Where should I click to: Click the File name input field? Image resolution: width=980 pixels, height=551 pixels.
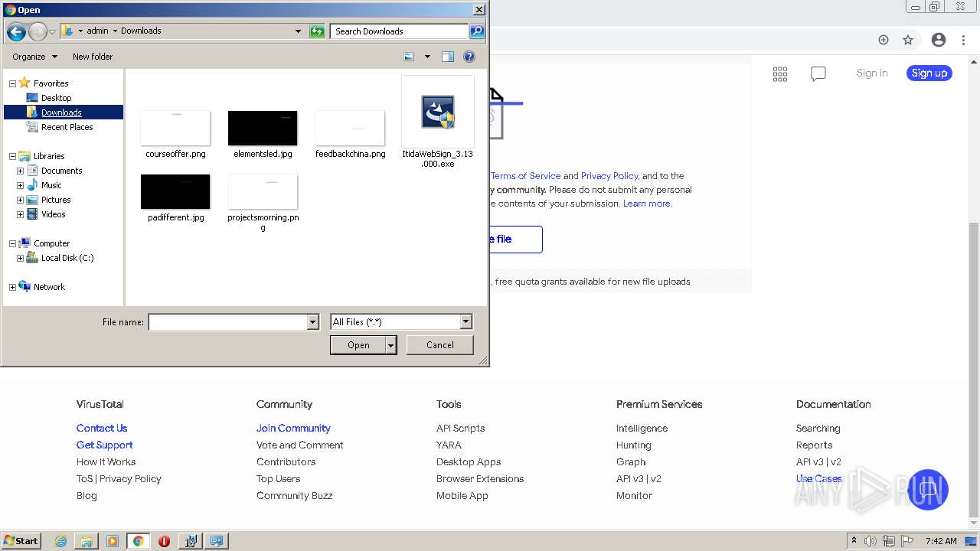(227, 322)
